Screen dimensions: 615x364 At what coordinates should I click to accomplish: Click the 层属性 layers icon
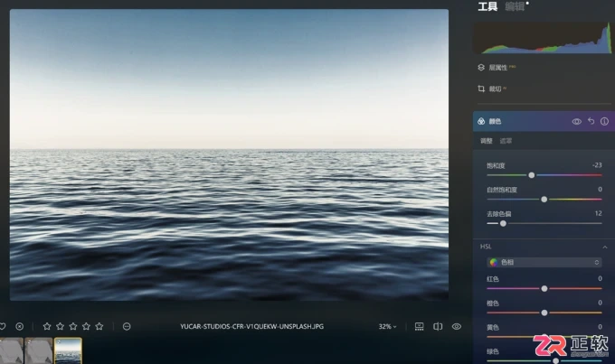(481, 68)
